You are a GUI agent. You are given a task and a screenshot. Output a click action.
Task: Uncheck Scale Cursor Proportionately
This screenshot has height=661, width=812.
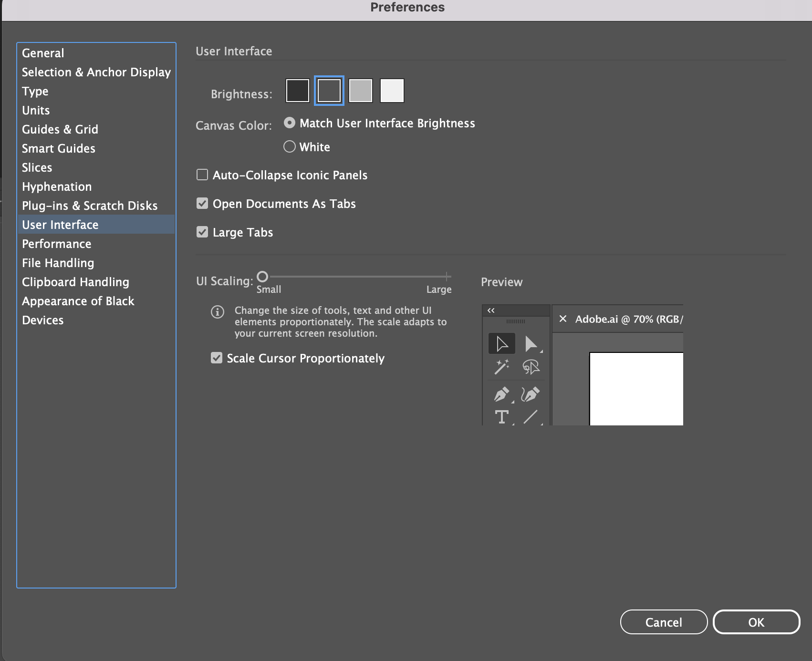coord(217,358)
